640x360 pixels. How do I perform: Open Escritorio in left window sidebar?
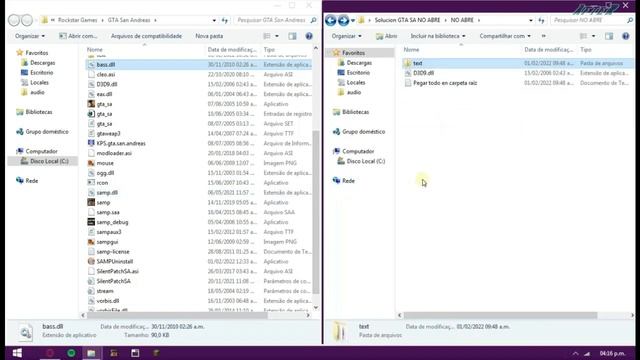[x=41, y=73]
